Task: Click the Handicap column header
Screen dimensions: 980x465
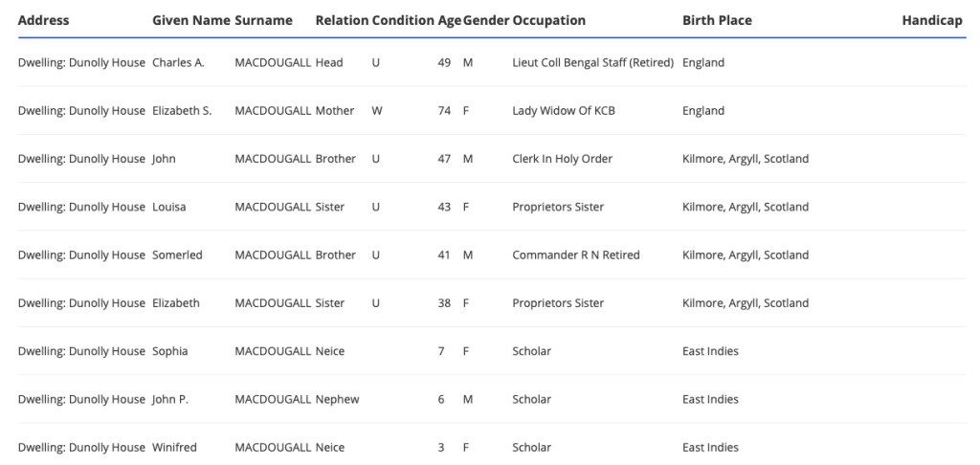Action: 931,20
